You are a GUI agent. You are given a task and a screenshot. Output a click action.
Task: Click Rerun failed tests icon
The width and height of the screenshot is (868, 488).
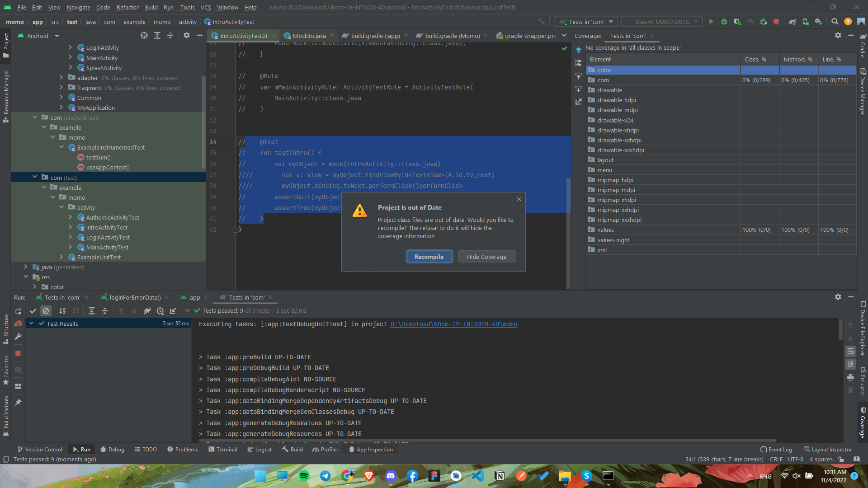point(18,324)
